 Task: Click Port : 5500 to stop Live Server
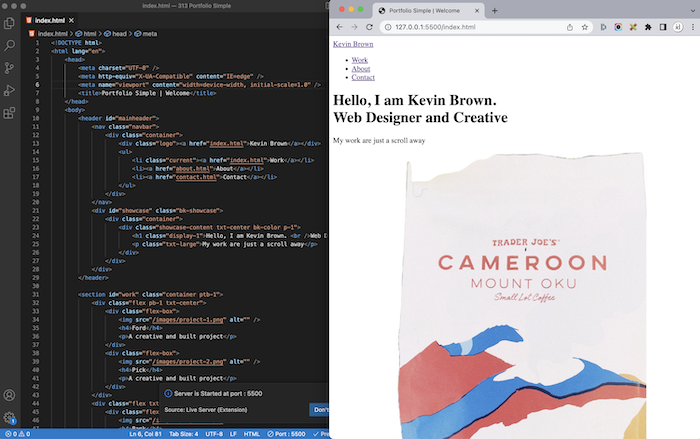(286, 434)
